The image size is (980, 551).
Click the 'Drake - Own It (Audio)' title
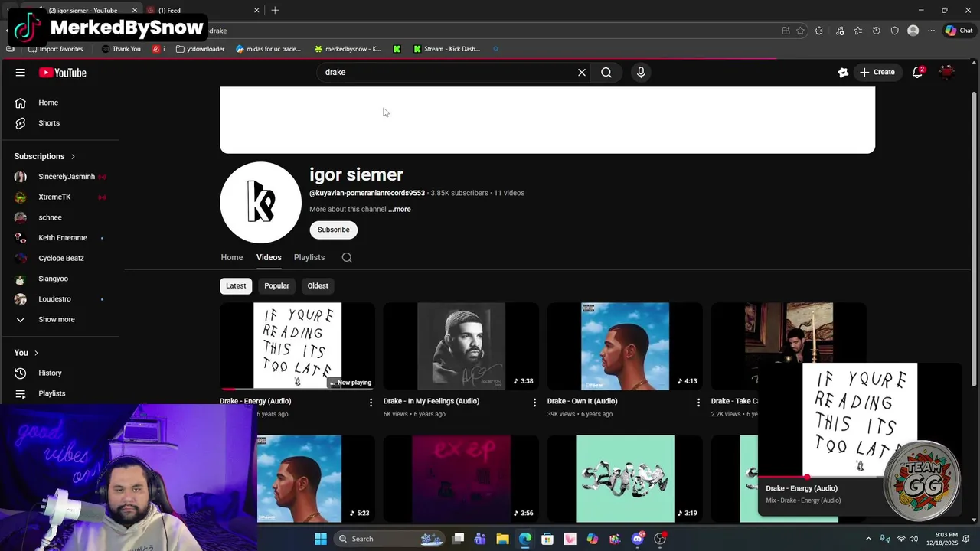(x=582, y=402)
